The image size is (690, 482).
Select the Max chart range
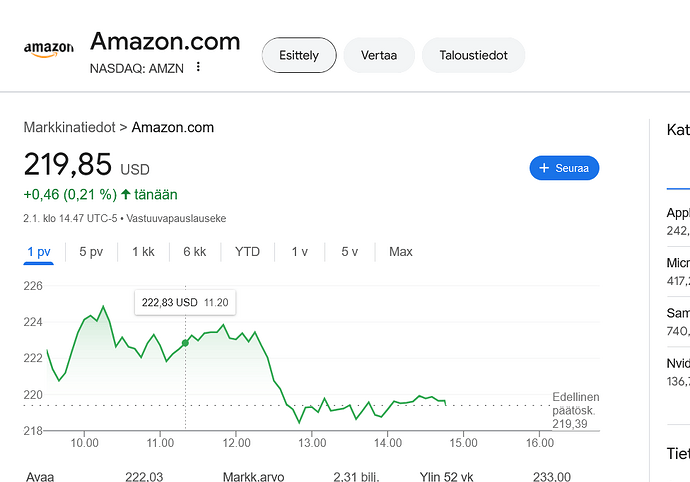click(400, 252)
